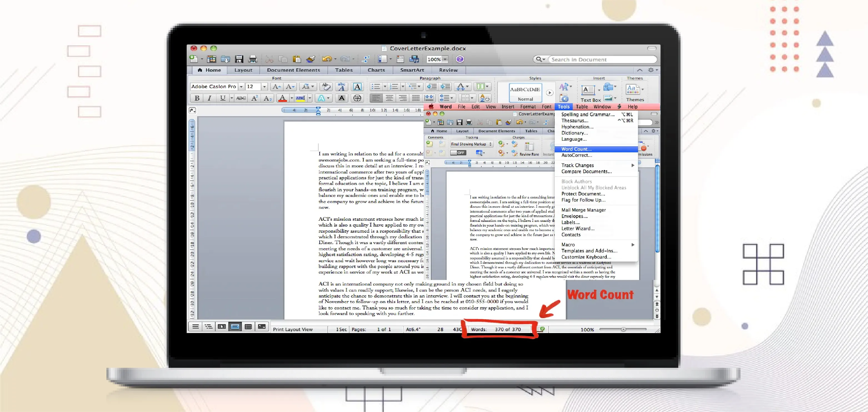Click the Superscript icon
Screen dimensions: 868x412
pos(254,98)
